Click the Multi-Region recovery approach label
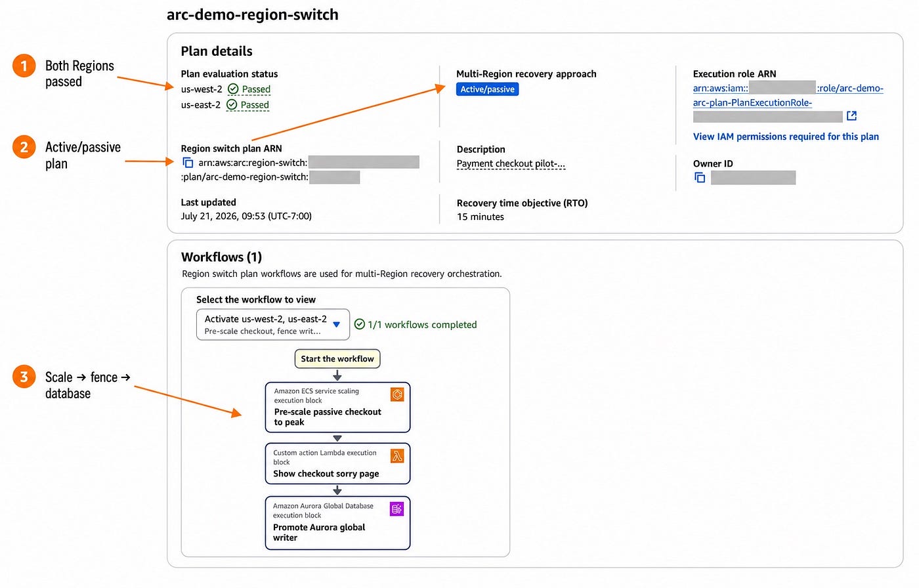Viewport: 919px width, 588px height. 526,74
